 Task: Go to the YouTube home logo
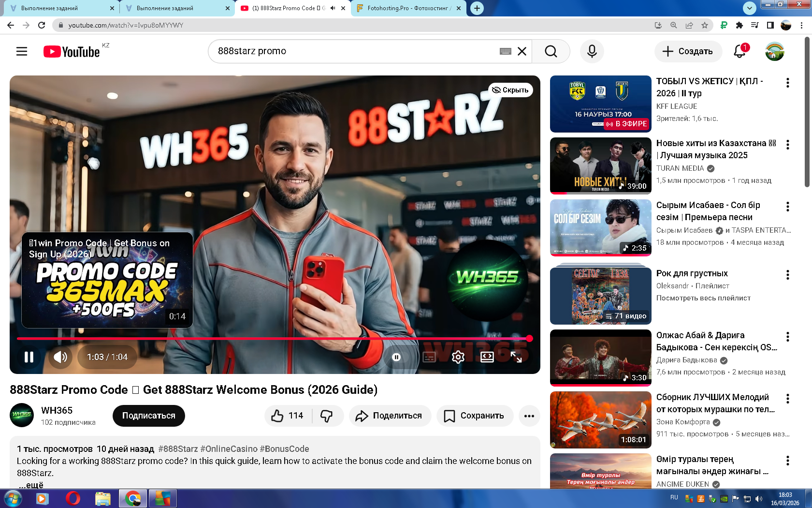pyautogui.click(x=72, y=51)
